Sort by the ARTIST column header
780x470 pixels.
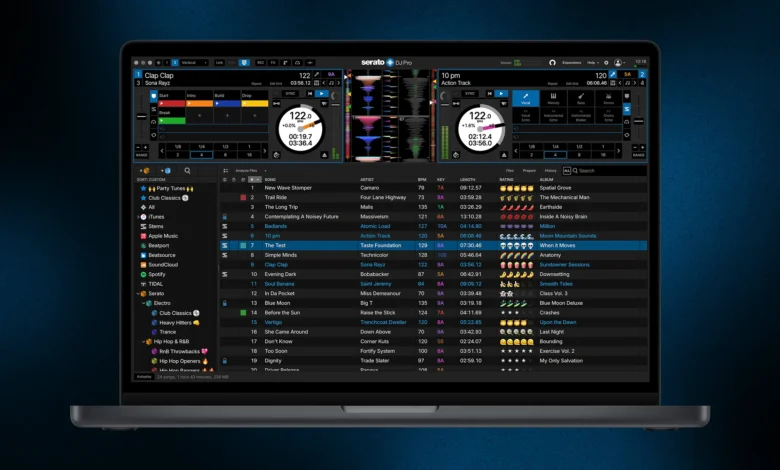coord(367,180)
